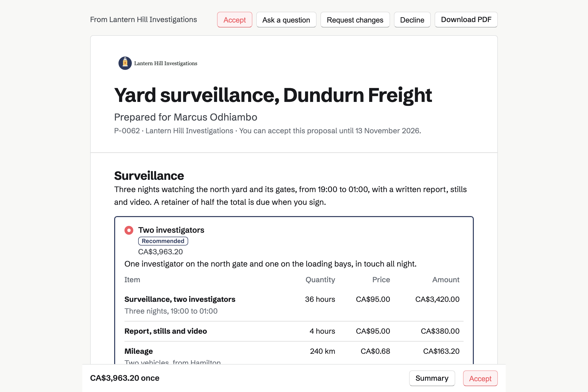
Task: Click the CA$380.00 amount
Action: 440,331
